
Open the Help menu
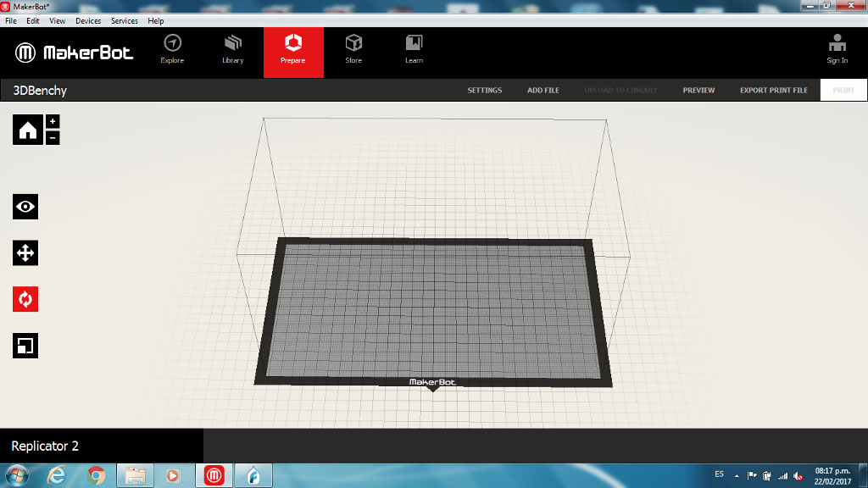pyautogui.click(x=156, y=21)
